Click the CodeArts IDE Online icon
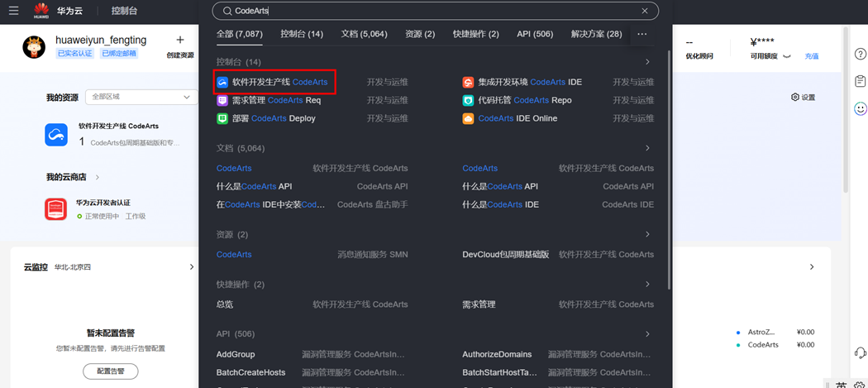868x388 pixels. coord(469,118)
